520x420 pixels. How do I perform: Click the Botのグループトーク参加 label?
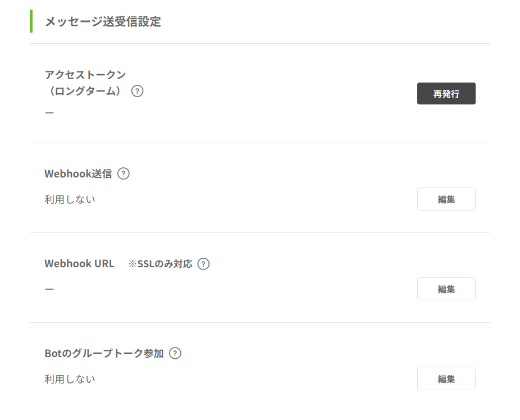tap(104, 354)
